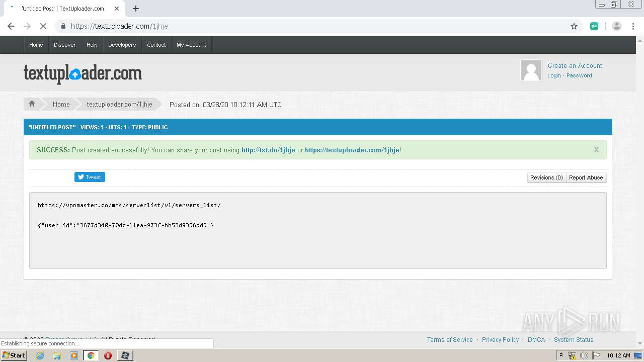Open the Windows Start menu
This screenshot has width=644, height=362.
click(x=14, y=355)
